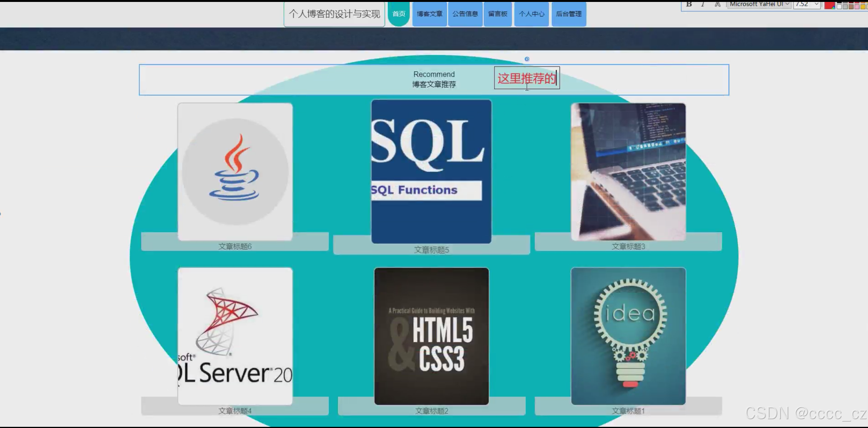The image size is (868, 428).
Task: Click the 留言板 navigation button
Action: pos(498,14)
